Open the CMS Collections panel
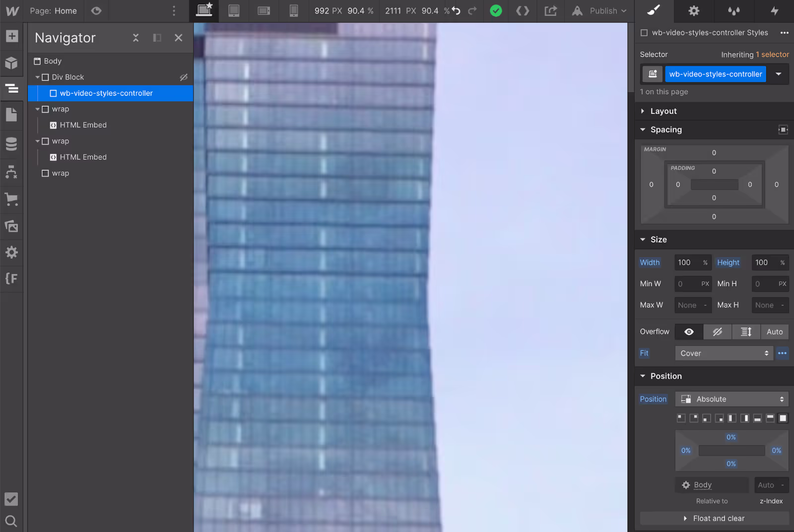 pos(11,144)
